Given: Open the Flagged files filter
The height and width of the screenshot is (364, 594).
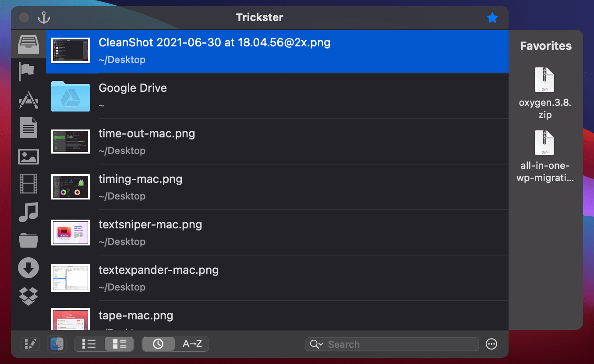Looking at the screenshot, I should [26, 71].
